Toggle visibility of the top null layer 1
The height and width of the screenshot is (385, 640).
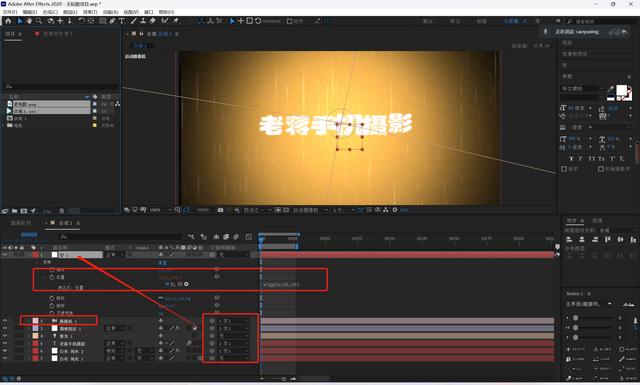(x=5, y=254)
